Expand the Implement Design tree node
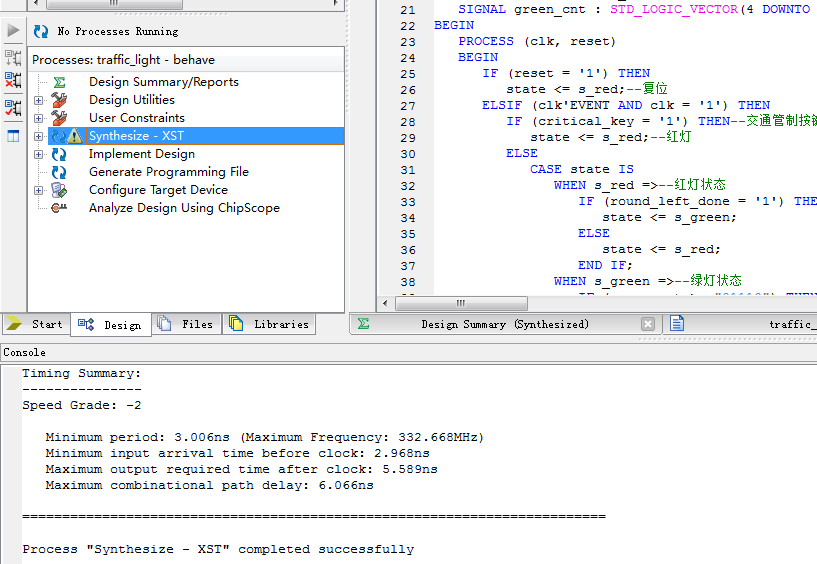The image size is (817, 564). click(x=39, y=154)
